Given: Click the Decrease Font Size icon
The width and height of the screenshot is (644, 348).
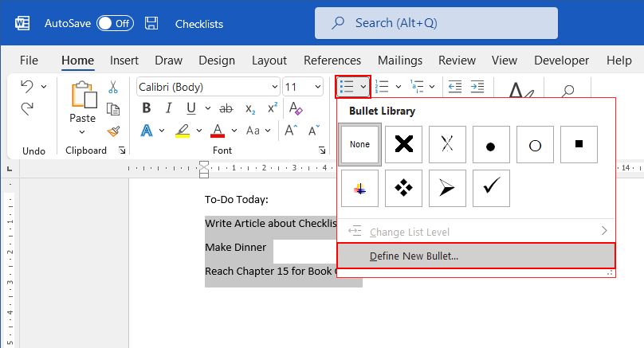Looking at the screenshot, I should (x=314, y=131).
